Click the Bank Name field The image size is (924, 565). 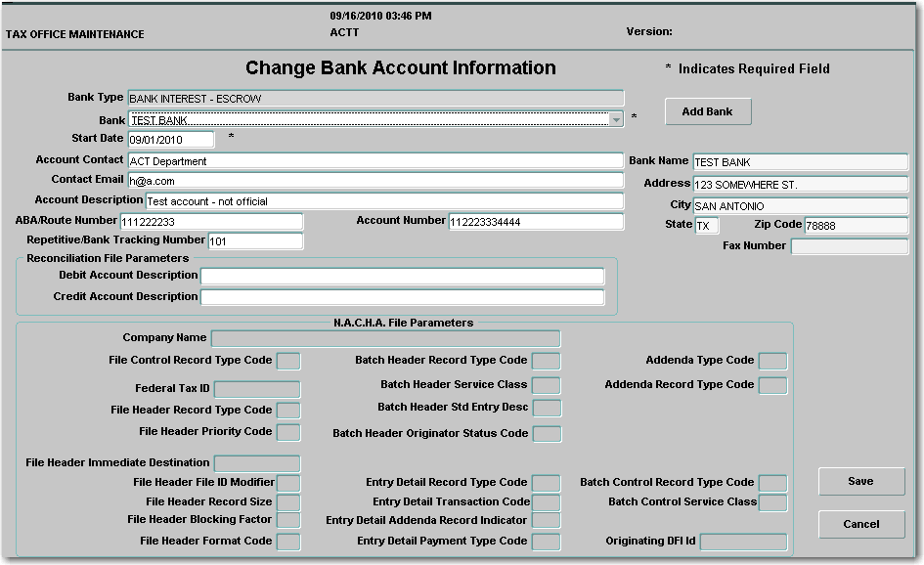coord(800,162)
